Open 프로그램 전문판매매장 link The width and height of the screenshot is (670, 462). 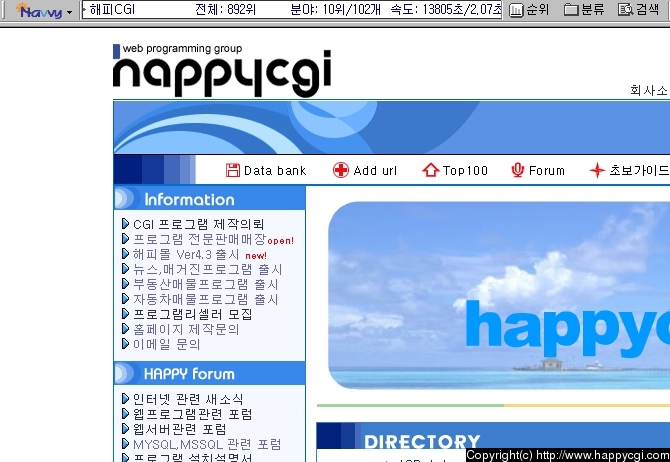pyautogui.click(x=200, y=239)
